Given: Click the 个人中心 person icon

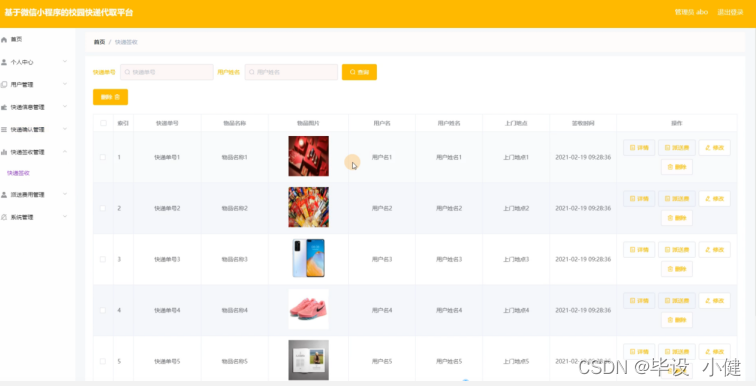Looking at the screenshot, I should click(4, 62).
